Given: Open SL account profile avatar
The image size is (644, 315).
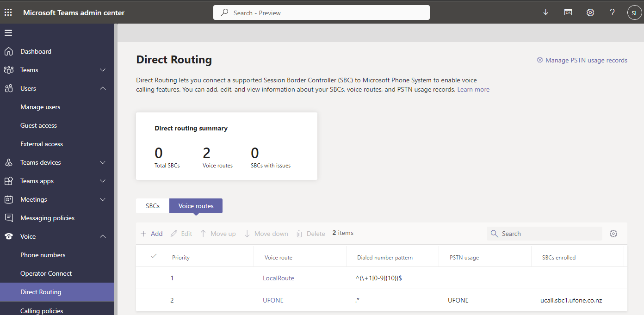Looking at the screenshot, I should click(x=634, y=13).
